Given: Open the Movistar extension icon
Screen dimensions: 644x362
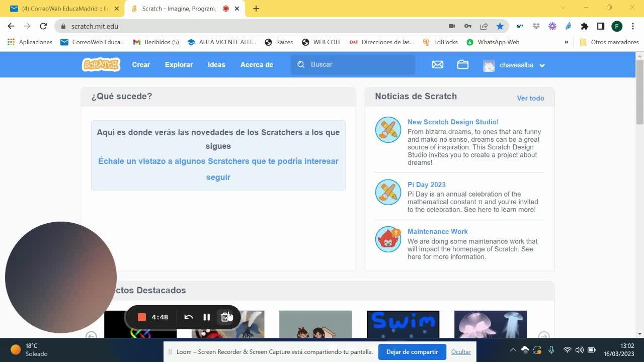Looking at the screenshot, I should 520,26.
